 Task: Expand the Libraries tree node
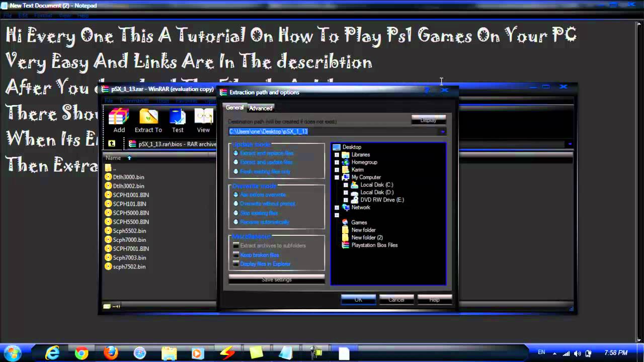[337, 155]
